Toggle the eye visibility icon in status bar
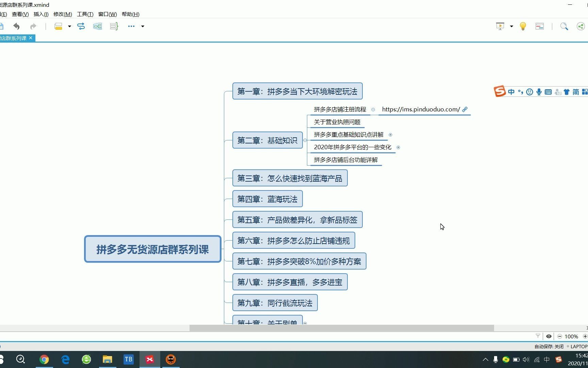 click(549, 336)
